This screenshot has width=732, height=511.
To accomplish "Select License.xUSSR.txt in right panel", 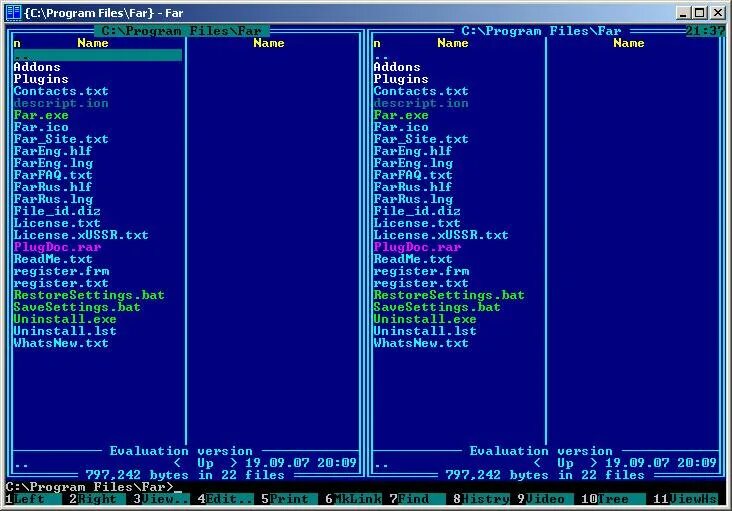I will (x=441, y=235).
